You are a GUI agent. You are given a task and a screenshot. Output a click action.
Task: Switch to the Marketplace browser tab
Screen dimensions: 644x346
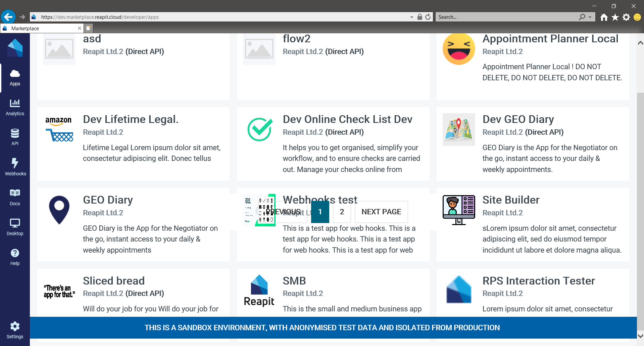[40, 28]
